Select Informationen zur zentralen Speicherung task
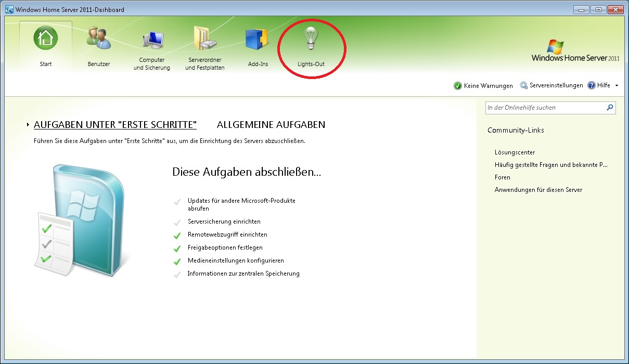Image resolution: width=629 pixels, height=364 pixels. pyautogui.click(x=243, y=274)
